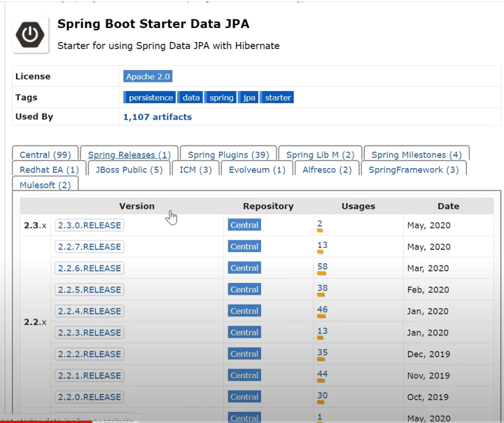Open version 2.2.4.RELEASE
The image size is (504, 423).
point(90,311)
